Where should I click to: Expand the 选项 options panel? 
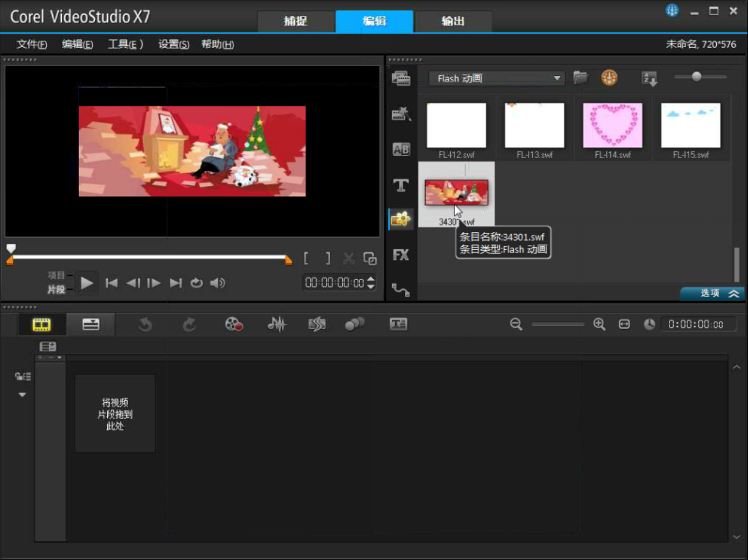(x=712, y=293)
